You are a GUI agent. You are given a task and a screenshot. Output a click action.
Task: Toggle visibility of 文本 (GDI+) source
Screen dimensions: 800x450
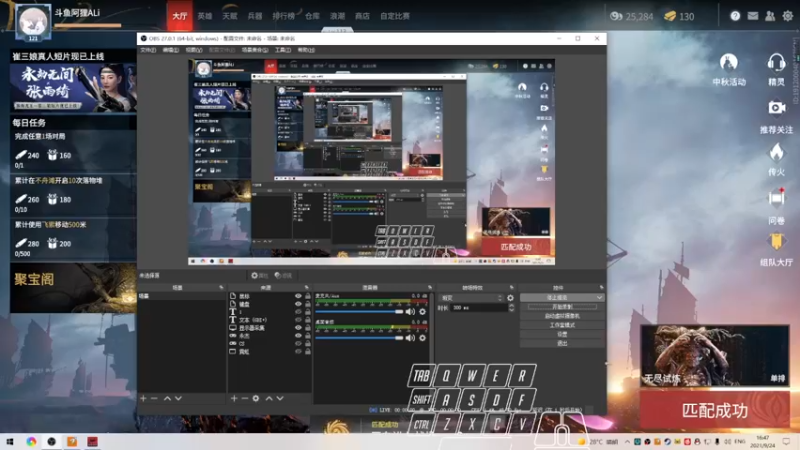(298, 320)
